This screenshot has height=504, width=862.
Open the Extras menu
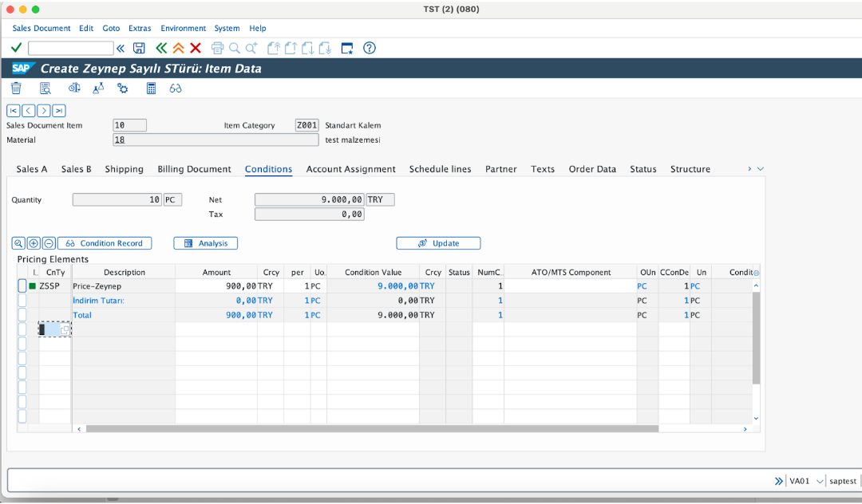pos(140,28)
